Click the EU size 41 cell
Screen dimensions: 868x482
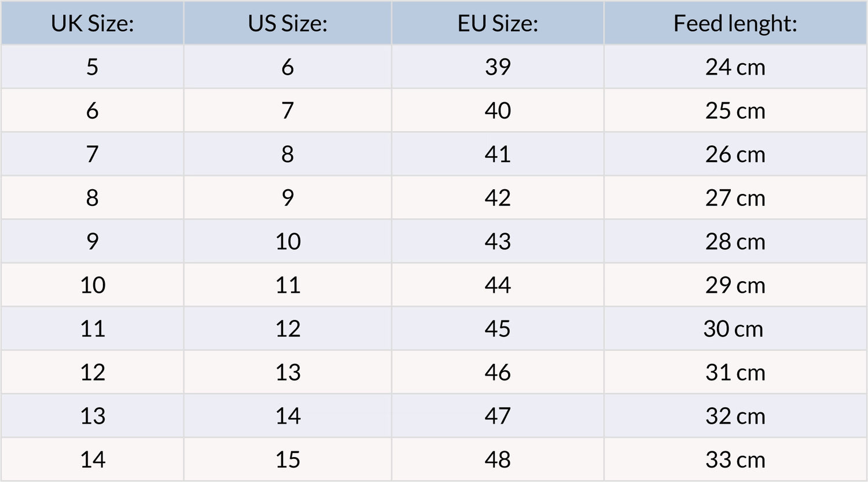point(498,154)
